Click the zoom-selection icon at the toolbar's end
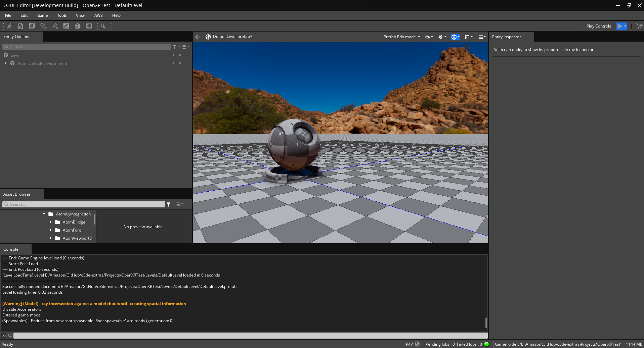 (103, 26)
